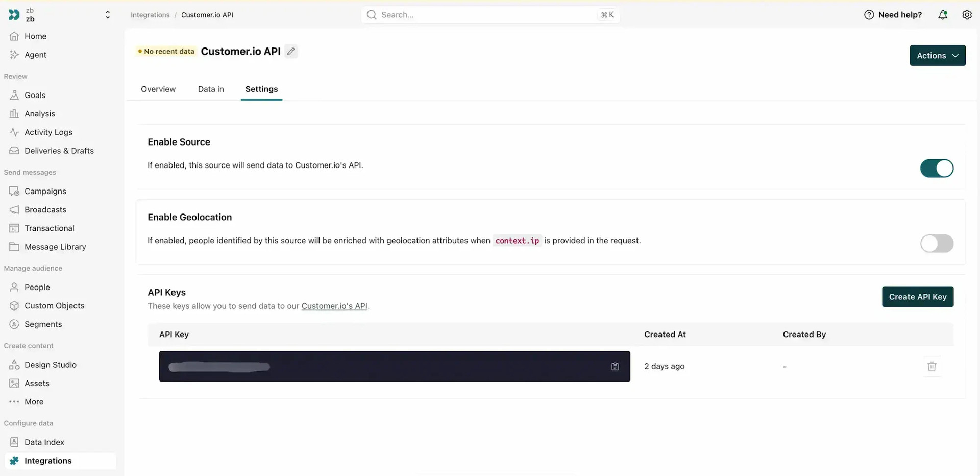Click the API Keys heading
The width and height of the screenshot is (980, 476).
click(167, 292)
